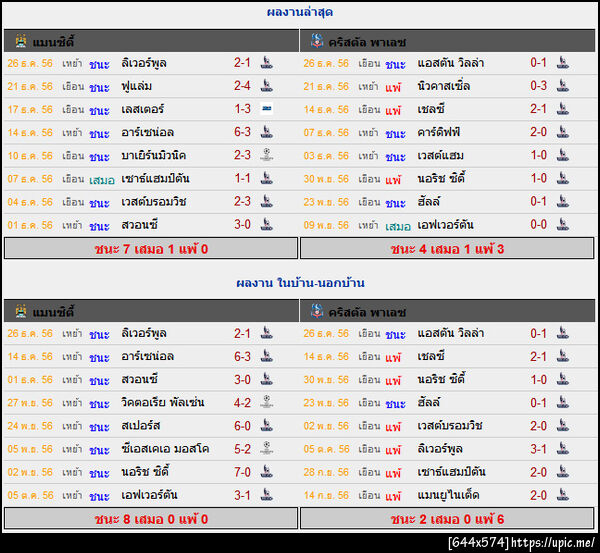Click the แพ้ result on the นิวคาสเซิ่ล row
This screenshot has height=553, width=600.
393,87
